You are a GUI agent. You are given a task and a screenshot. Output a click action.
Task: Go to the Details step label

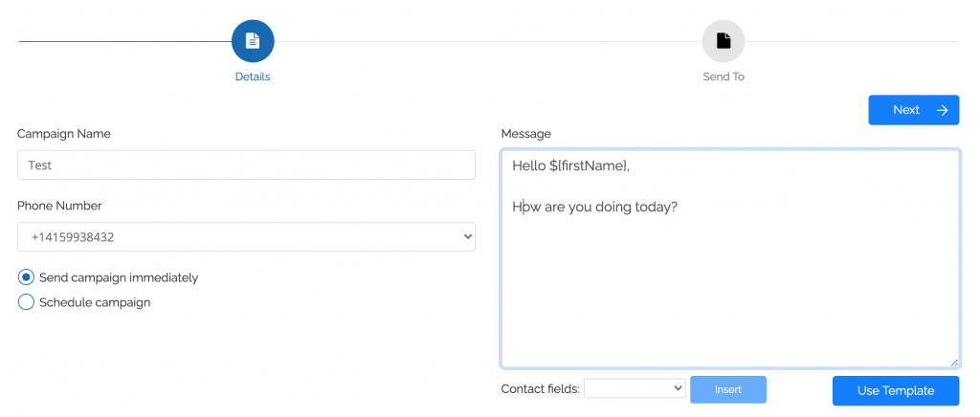click(253, 77)
